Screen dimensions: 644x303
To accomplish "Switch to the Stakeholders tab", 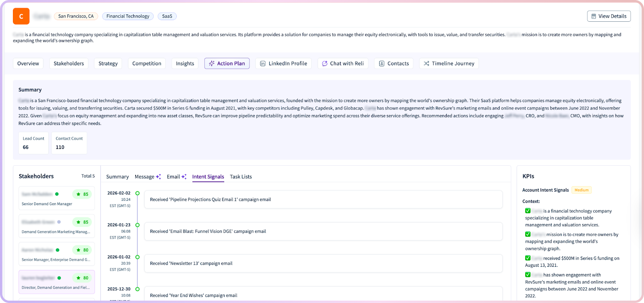I will [x=69, y=64].
